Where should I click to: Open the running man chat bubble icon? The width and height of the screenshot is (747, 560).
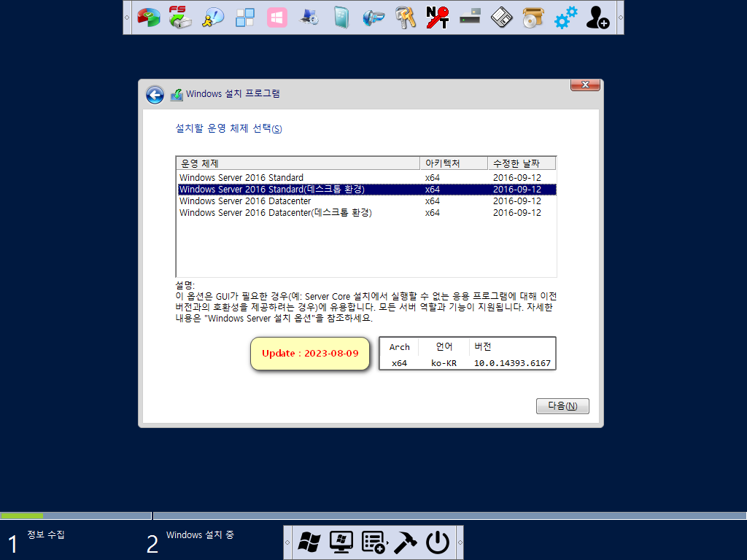212,17
